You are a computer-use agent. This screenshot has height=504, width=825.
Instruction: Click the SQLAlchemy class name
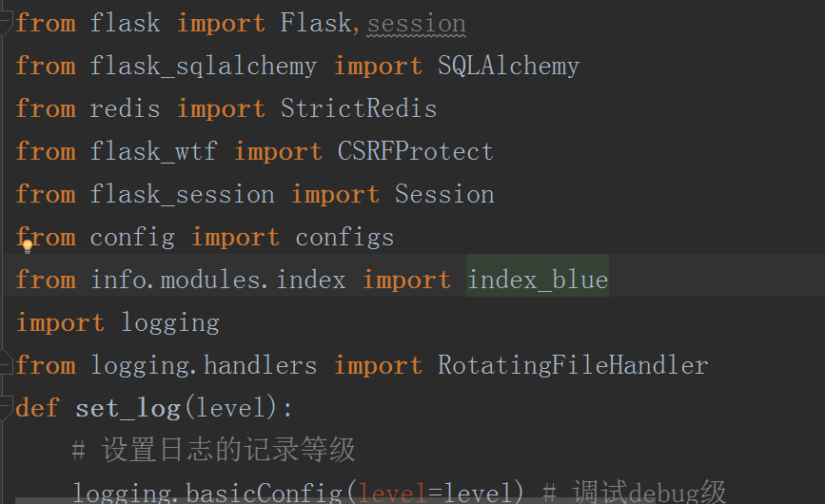point(508,67)
